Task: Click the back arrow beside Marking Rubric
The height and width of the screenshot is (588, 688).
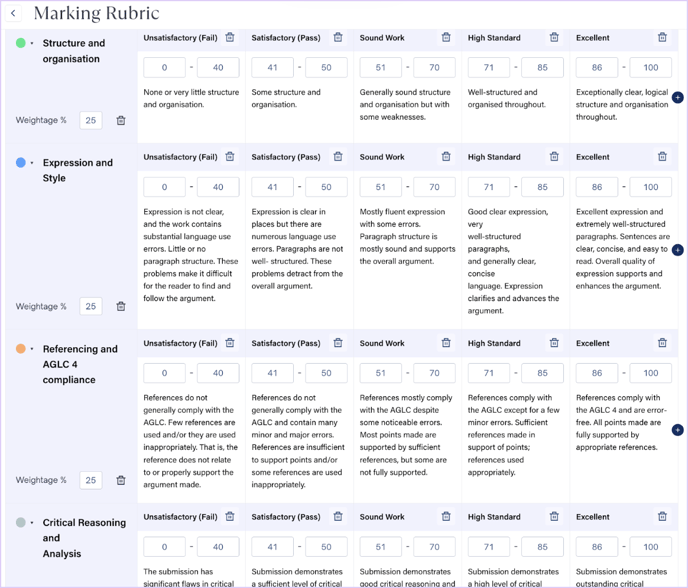Action: [x=13, y=14]
